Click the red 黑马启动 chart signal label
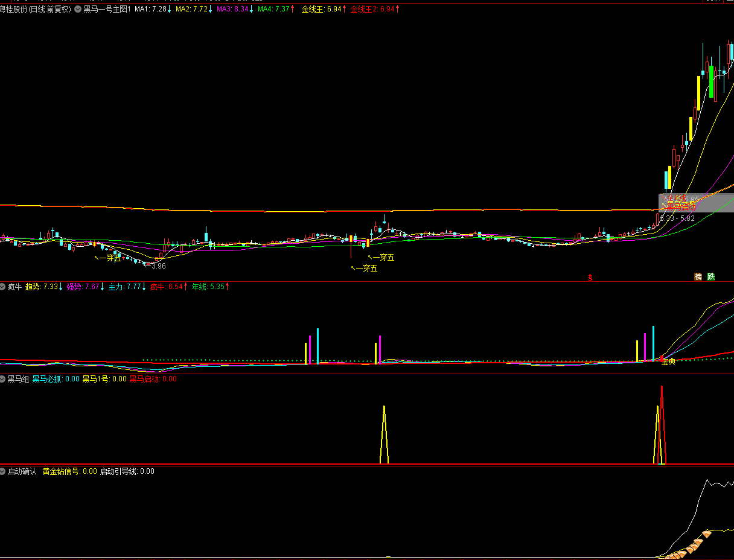The width and height of the screenshot is (734, 560). (x=680, y=207)
